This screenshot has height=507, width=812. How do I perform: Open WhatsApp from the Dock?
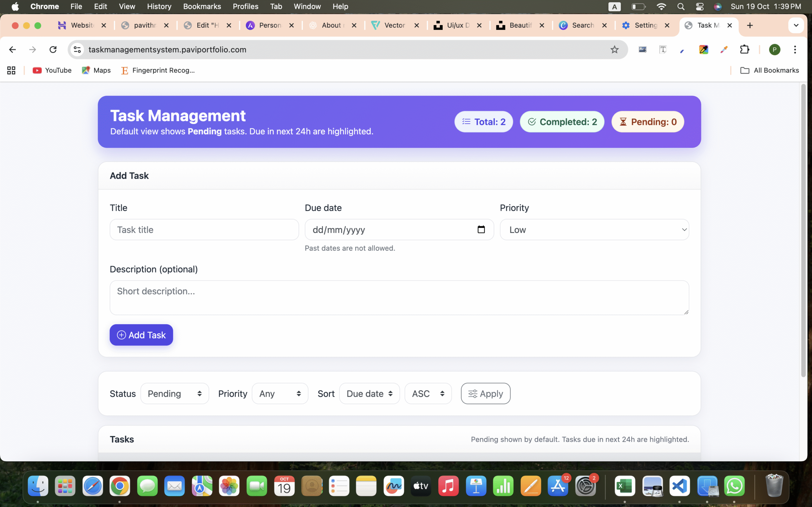coord(735,485)
